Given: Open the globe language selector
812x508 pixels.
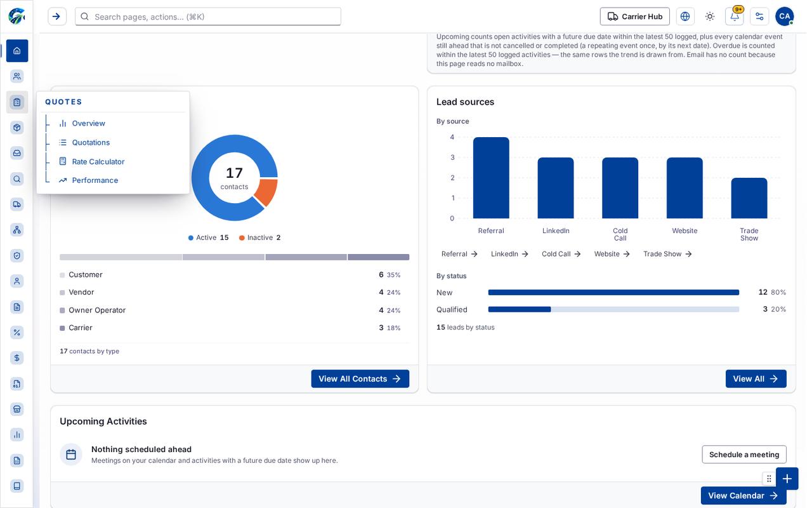Looking at the screenshot, I should coord(685,17).
